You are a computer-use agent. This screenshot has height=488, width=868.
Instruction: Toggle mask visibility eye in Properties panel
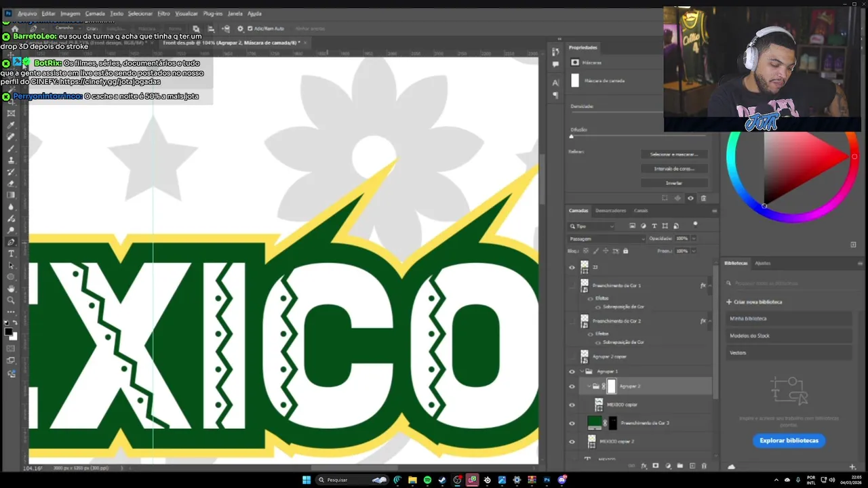point(690,198)
